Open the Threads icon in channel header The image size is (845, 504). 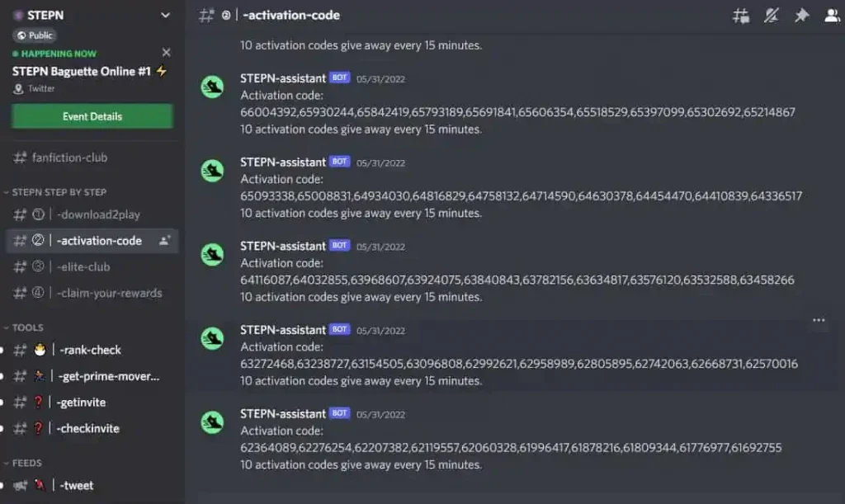point(741,16)
